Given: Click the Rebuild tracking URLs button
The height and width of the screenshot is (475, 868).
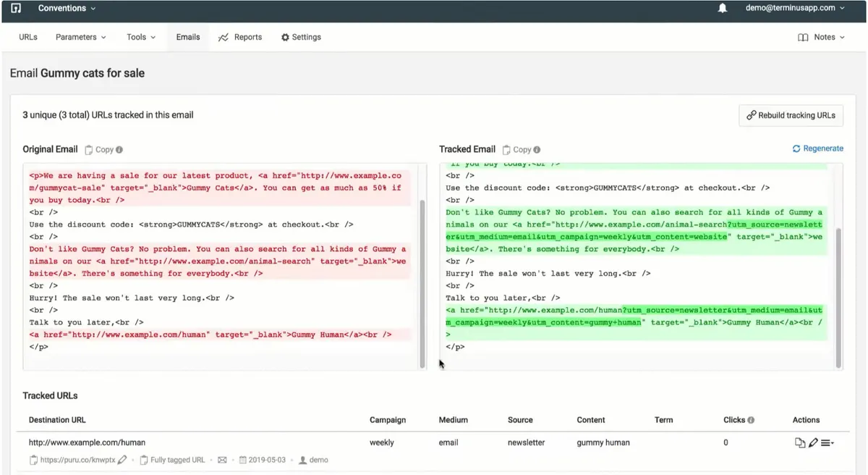Looking at the screenshot, I should point(791,115).
